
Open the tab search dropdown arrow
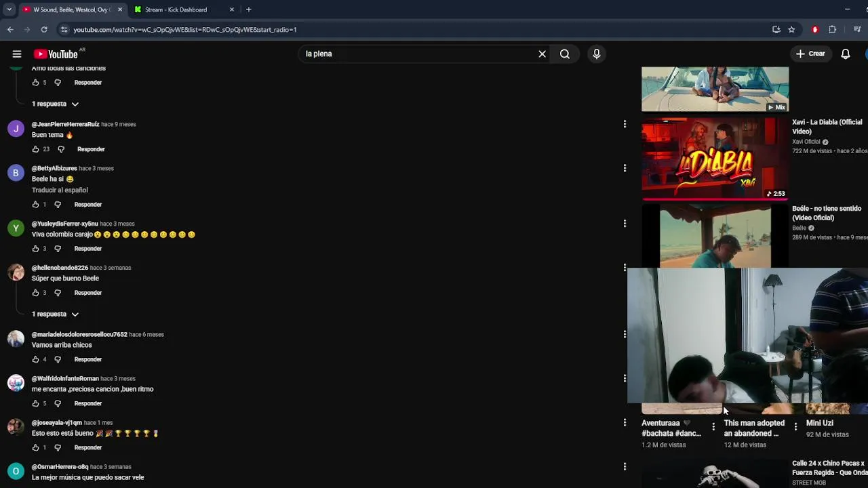click(9, 9)
